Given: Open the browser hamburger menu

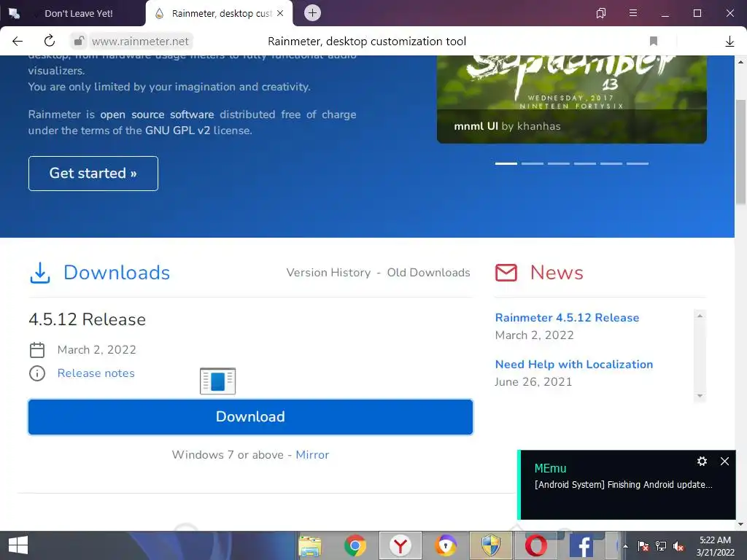Looking at the screenshot, I should 633,13.
